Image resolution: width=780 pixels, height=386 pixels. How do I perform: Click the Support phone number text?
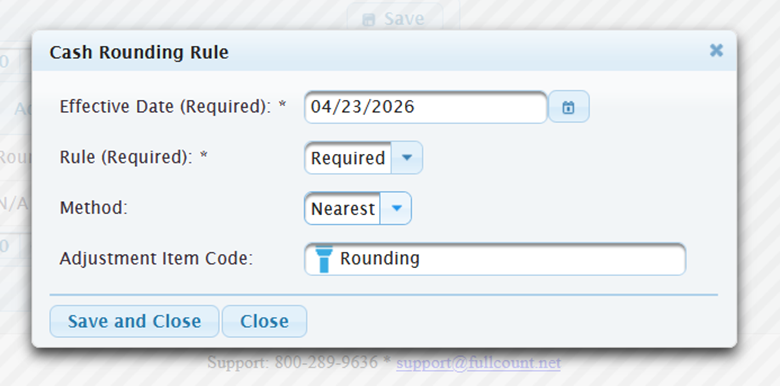[x=326, y=362]
